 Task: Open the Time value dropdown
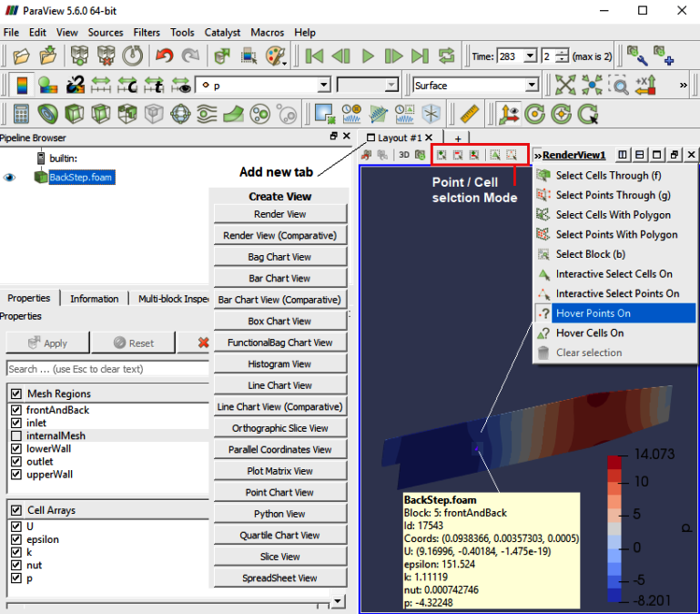click(530, 56)
